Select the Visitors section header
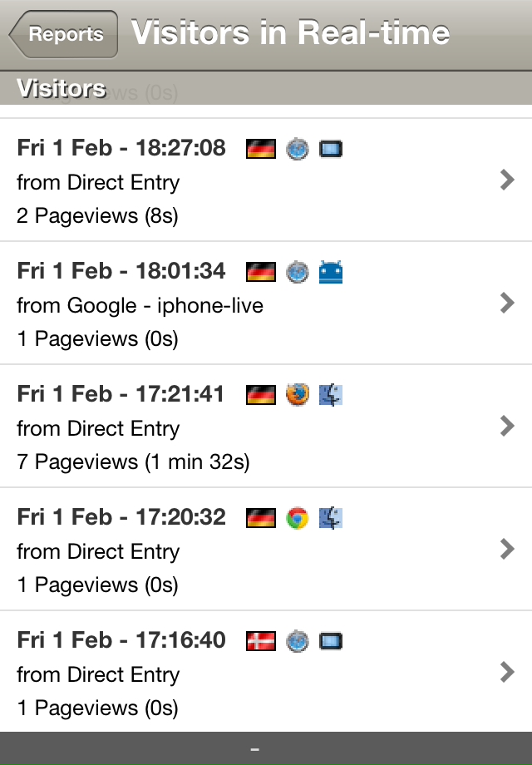This screenshot has width=532, height=765. 266,88
